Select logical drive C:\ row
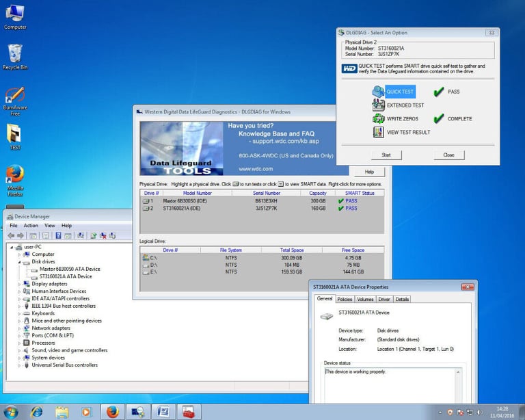525x420 pixels. click(x=262, y=258)
